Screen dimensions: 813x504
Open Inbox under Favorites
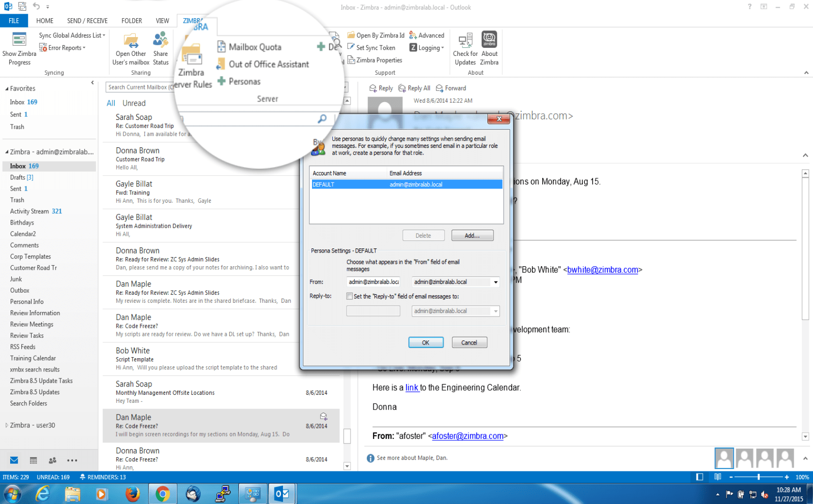coord(23,102)
